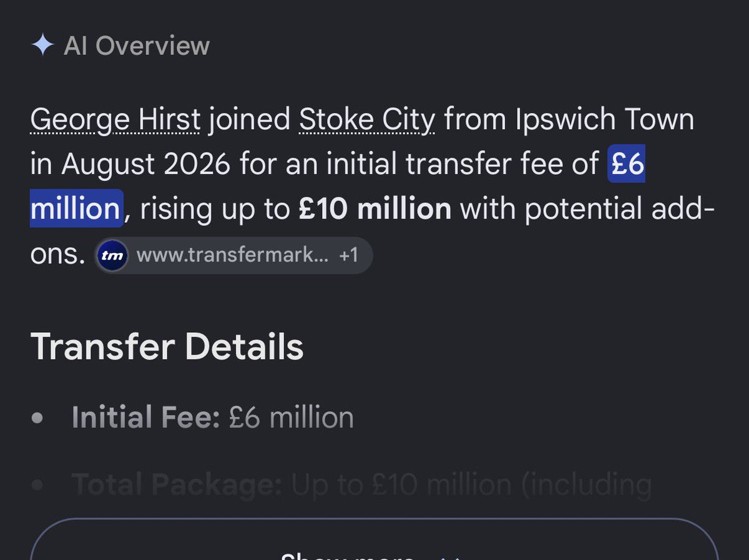
Task: Click the AI Overview title text
Action: pos(137,46)
